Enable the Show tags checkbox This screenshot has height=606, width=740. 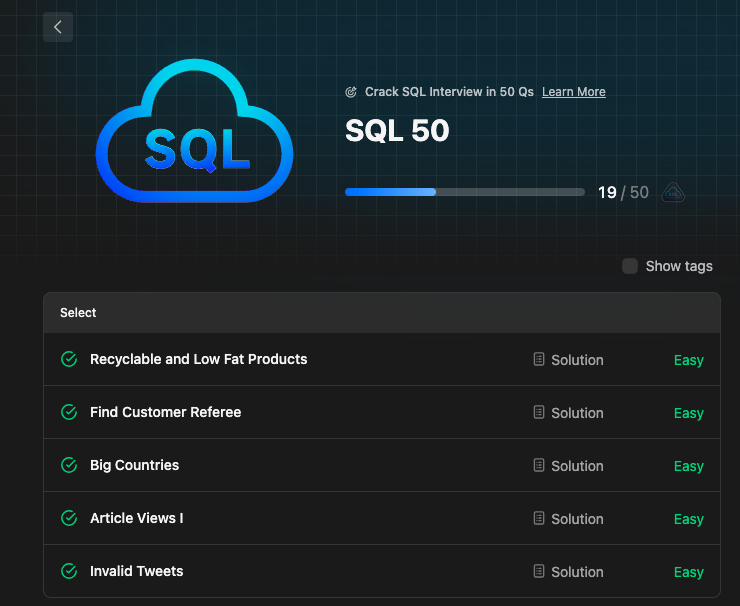630,266
